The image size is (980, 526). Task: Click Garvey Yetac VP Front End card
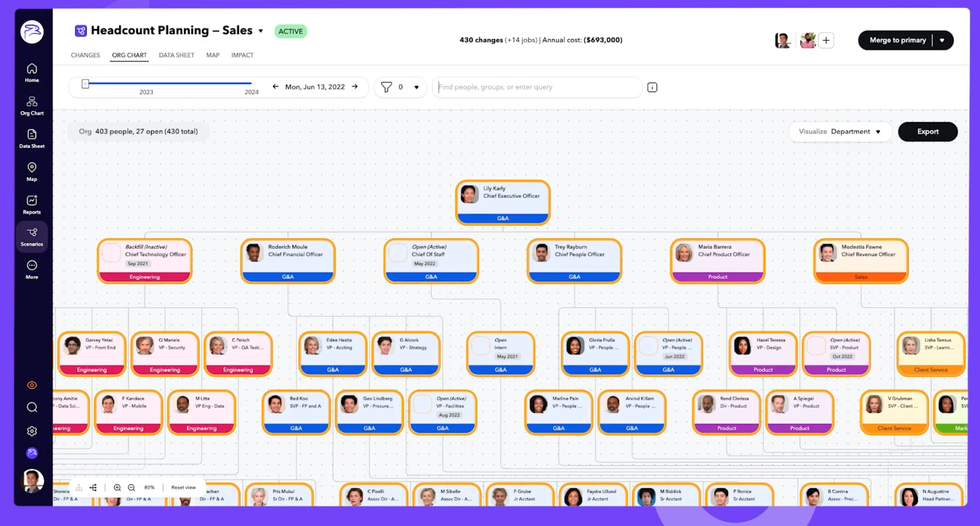[92, 354]
